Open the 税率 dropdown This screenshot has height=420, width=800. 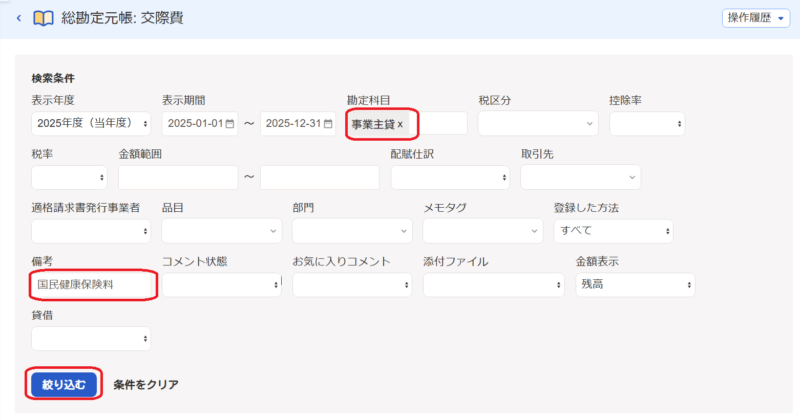[69, 177]
